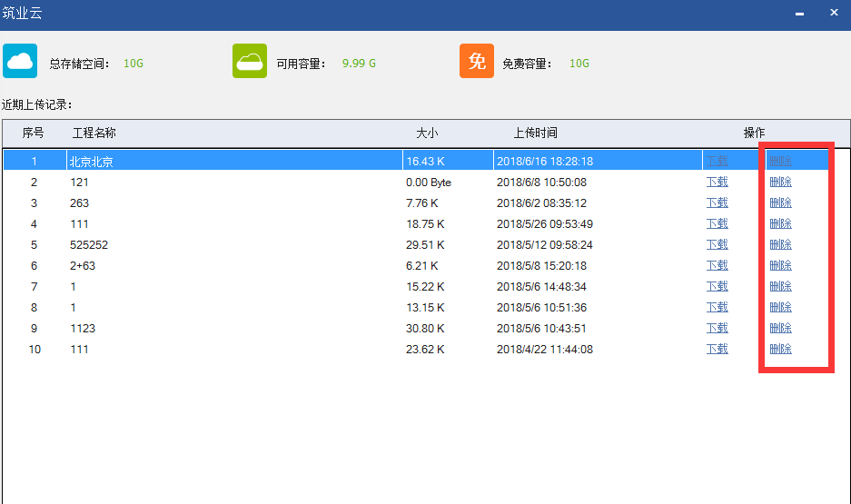Minimize the 筑业云 window

tap(799, 14)
